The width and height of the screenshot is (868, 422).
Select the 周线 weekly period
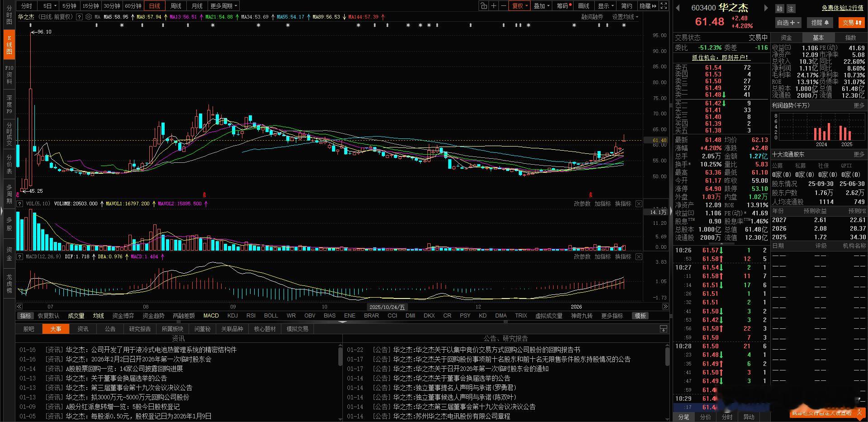[175, 6]
